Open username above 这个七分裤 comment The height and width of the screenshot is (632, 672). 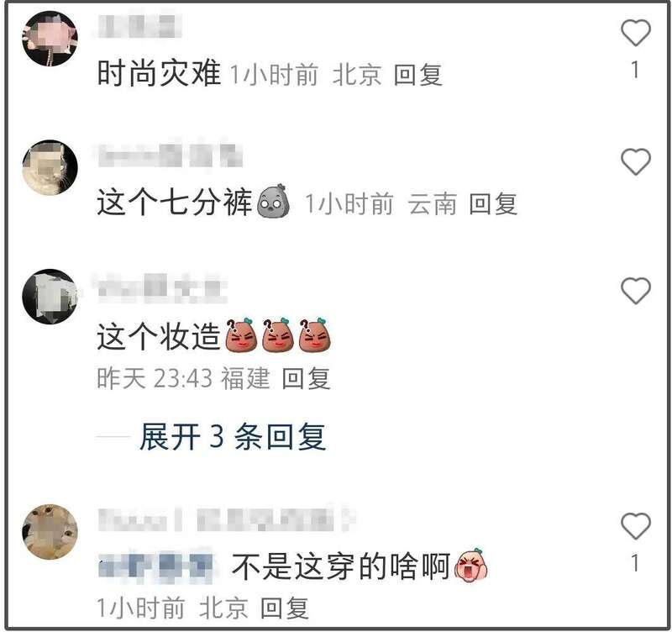point(171,155)
